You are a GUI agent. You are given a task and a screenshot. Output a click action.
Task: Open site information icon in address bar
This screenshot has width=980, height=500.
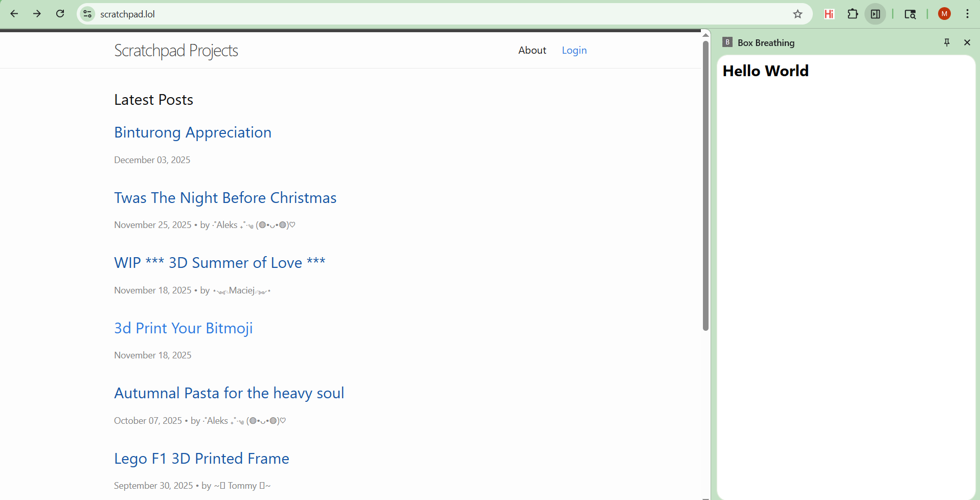click(88, 14)
